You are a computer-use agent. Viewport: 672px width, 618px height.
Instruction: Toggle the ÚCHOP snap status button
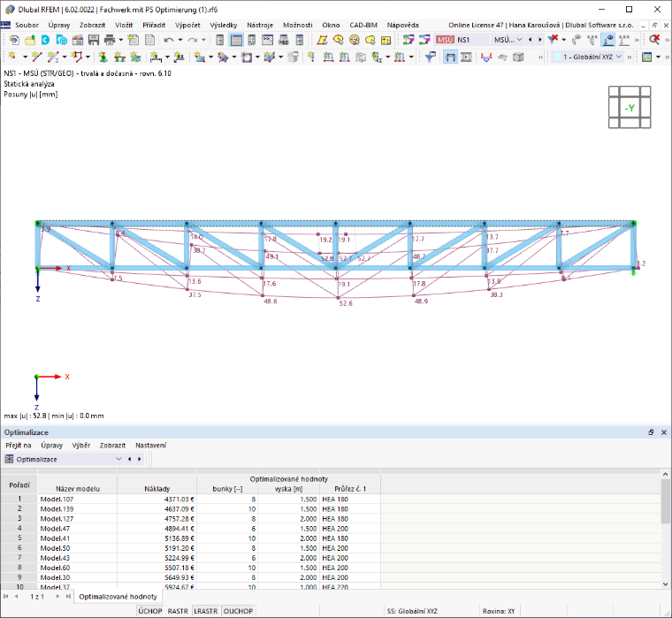[x=150, y=611]
